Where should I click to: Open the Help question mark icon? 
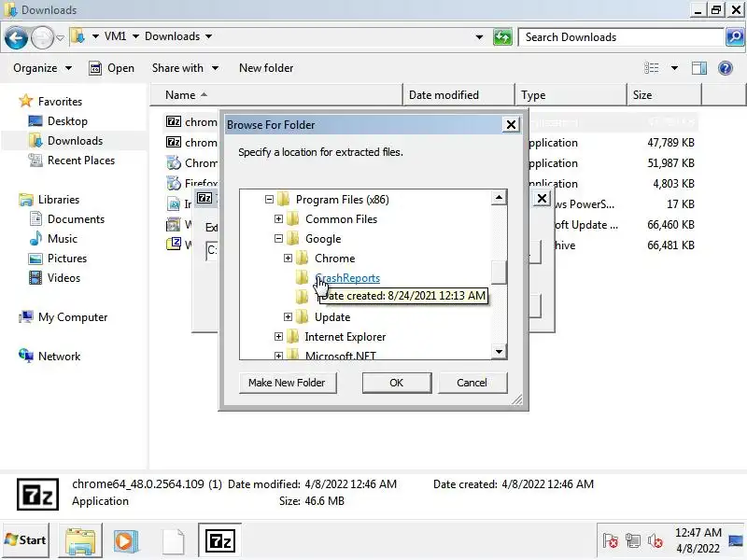(726, 68)
